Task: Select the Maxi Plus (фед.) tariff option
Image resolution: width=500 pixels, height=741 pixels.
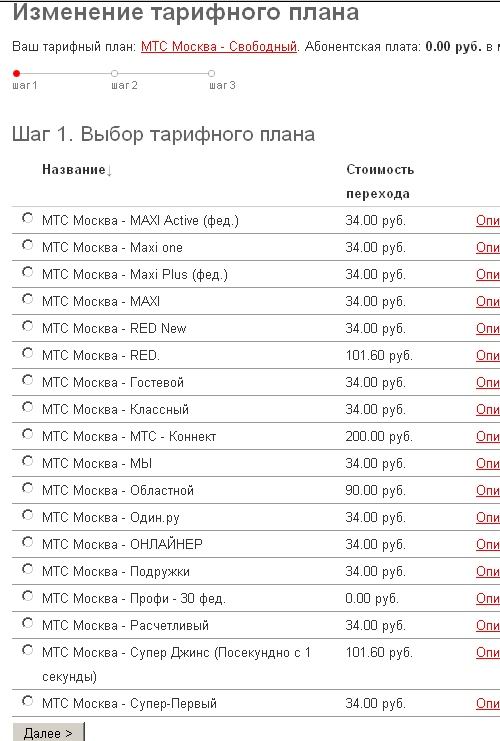Action: (x=27, y=272)
